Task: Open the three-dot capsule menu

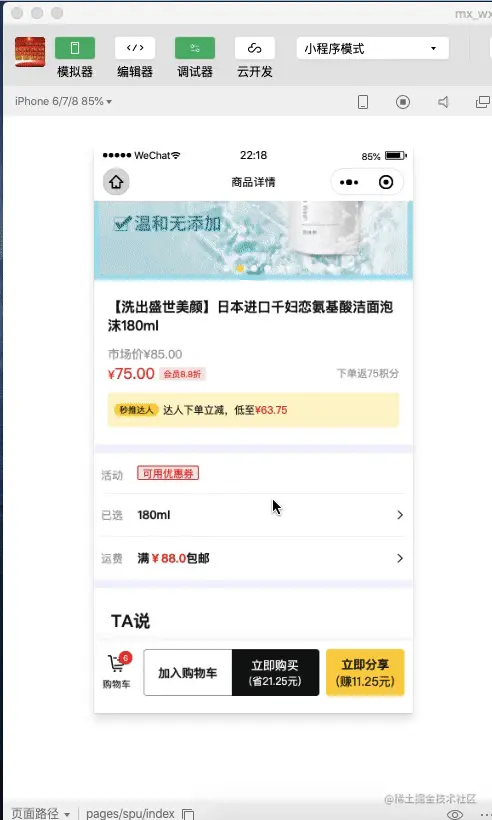Action: [x=349, y=182]
